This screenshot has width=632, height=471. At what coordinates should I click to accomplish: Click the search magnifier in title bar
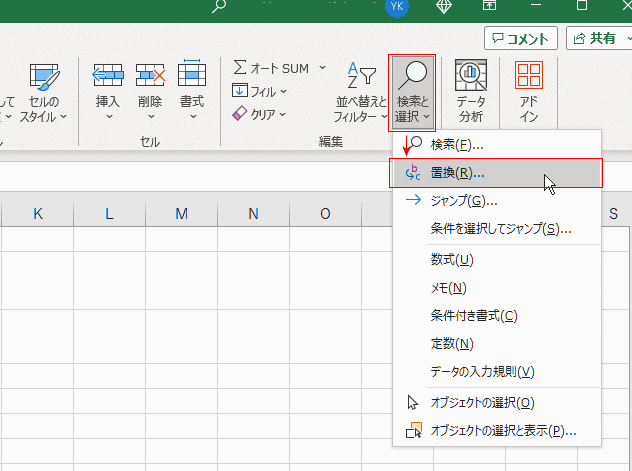pos(218,6)
